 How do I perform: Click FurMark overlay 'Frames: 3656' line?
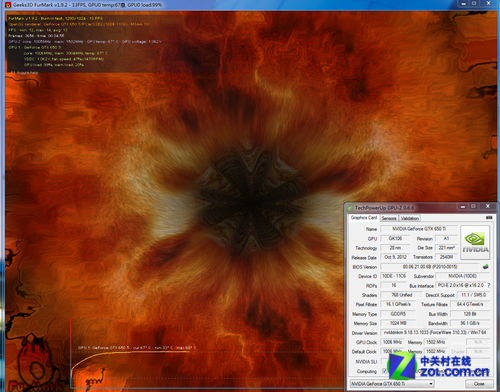[x=36, y=36]
